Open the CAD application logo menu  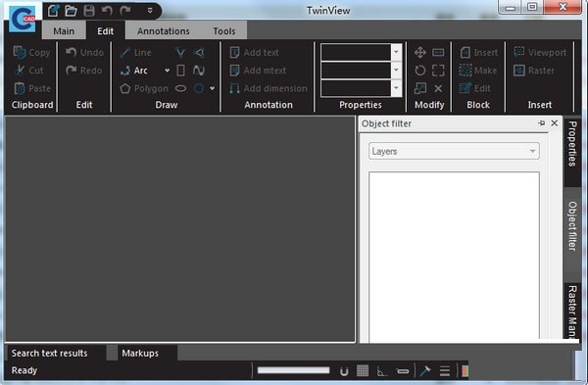pyautogui.click(x=23, y=19)
